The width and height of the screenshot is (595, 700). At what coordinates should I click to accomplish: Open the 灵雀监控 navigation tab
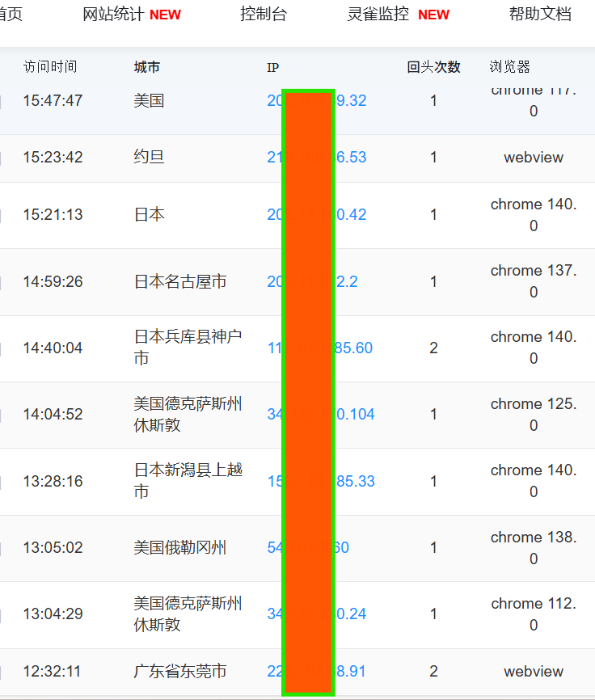click(x=378, y=15)
